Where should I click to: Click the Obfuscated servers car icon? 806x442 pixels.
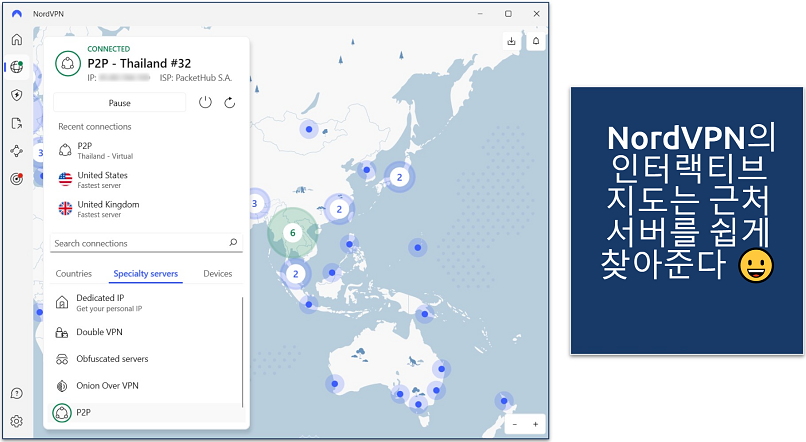coord(62,359)
